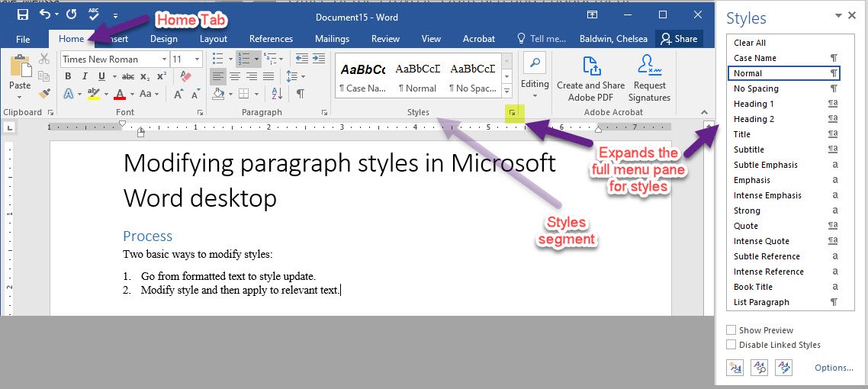The height and width of the screenshot is (389, 868).
Task: Open New Style button in Styles pane
Action: pyautogui.click(x=735, y=368)
